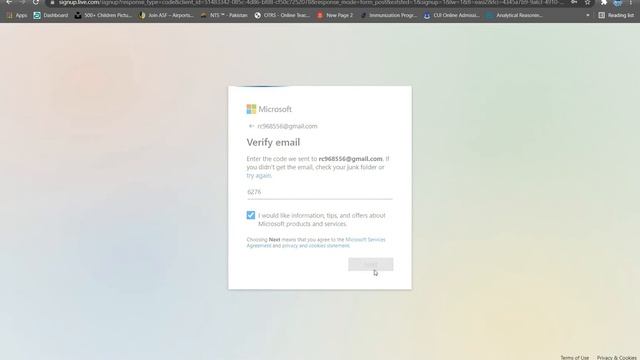Click the try again link
Image resolution: width=640 pixels, height=360 pixels.
[259, 176]
